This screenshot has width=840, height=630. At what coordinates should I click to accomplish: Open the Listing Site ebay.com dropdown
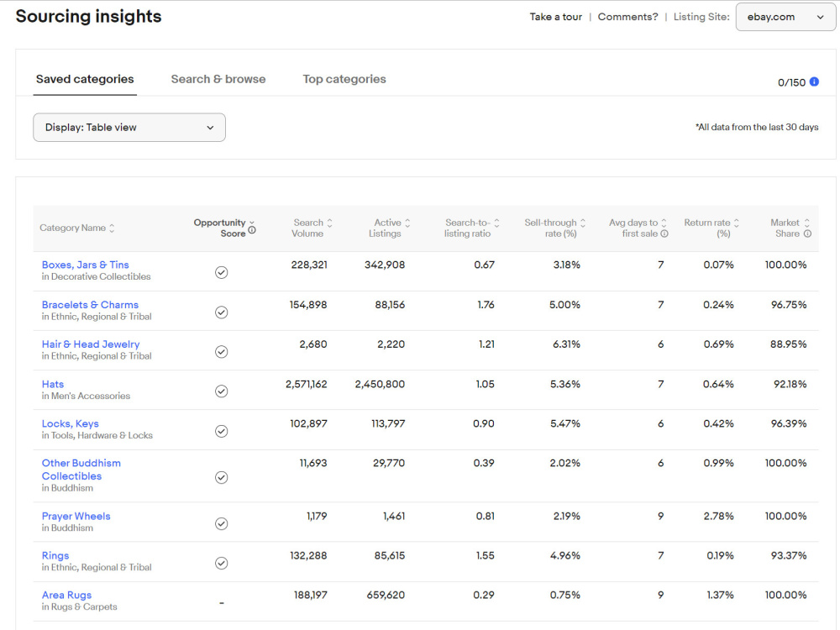click(x=785, y=17)
